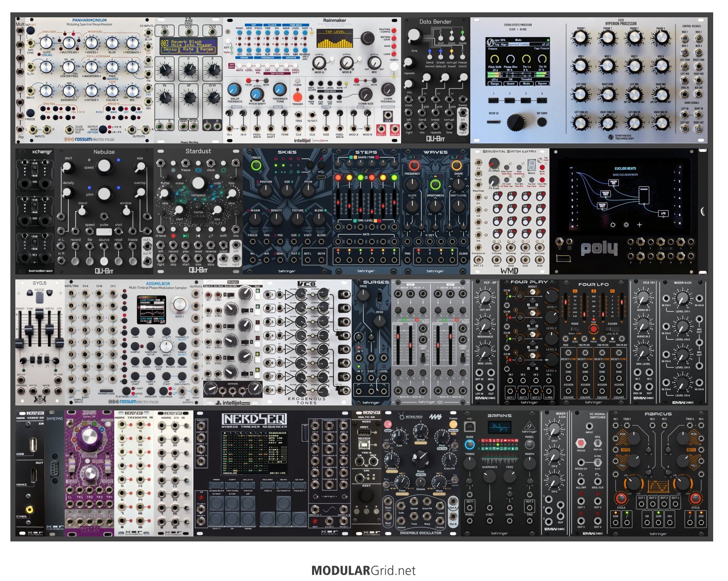This screenshot has height=581, width=728.
Task: Click the POSITION knob on Skies
Action: pyautogui.click(x=266, y=192)
